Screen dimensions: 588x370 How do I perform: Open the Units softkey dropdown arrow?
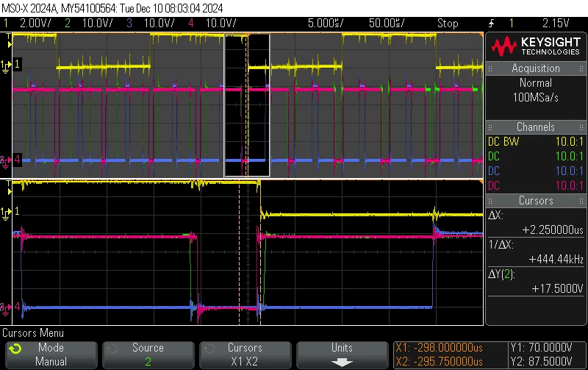click(342, 363)
